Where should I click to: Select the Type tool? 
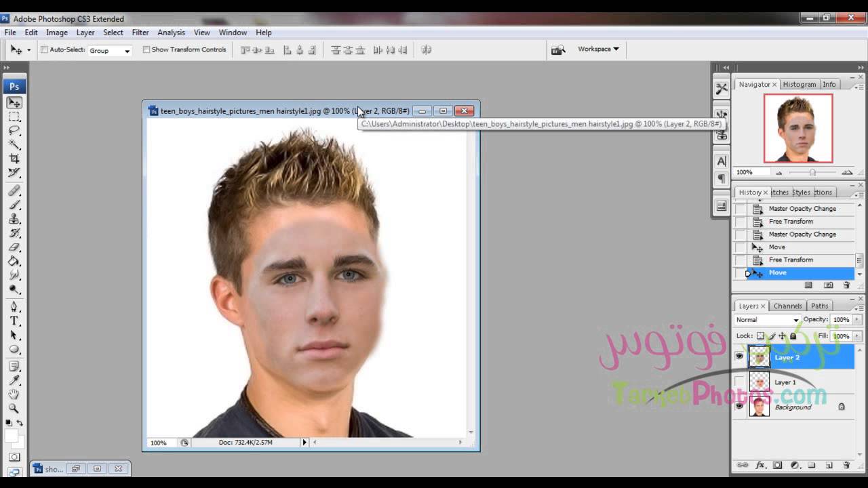14,321
